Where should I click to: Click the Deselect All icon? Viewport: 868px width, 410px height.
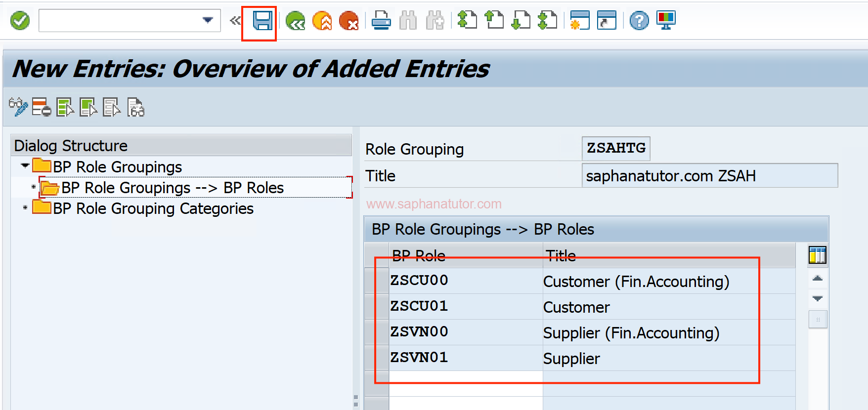(x=112, y=107)
